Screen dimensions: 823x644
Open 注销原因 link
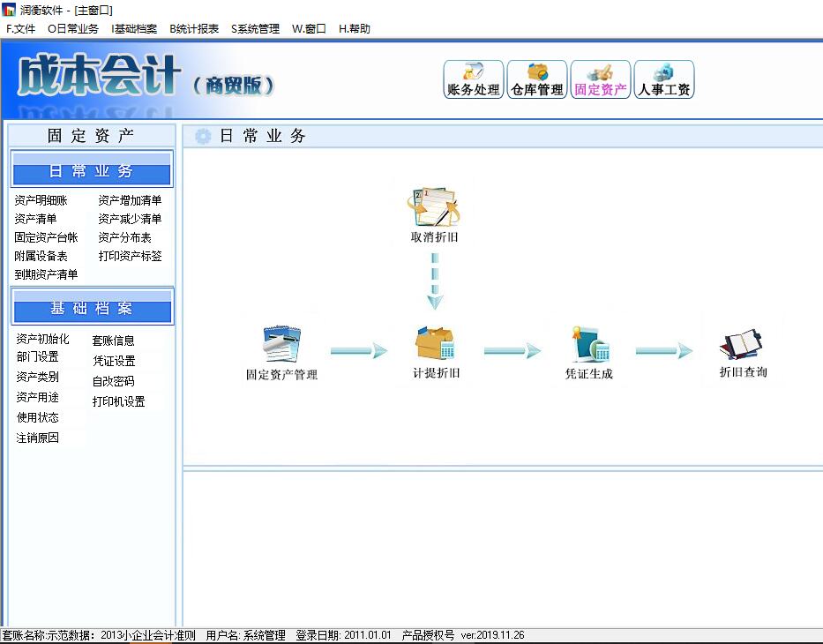pos(37,438)
